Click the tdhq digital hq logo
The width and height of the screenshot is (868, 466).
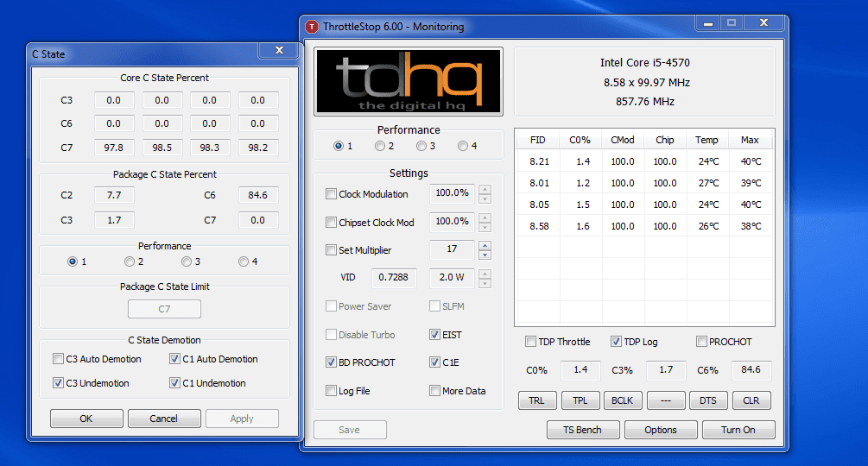tap(409, 81)
